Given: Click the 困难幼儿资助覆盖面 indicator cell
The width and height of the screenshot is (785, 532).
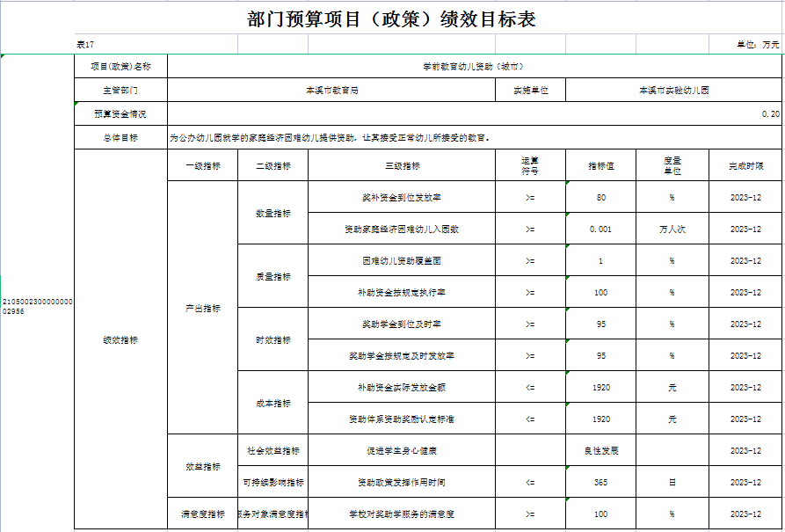Looking at the screenshot, I should tap(402, 260).
